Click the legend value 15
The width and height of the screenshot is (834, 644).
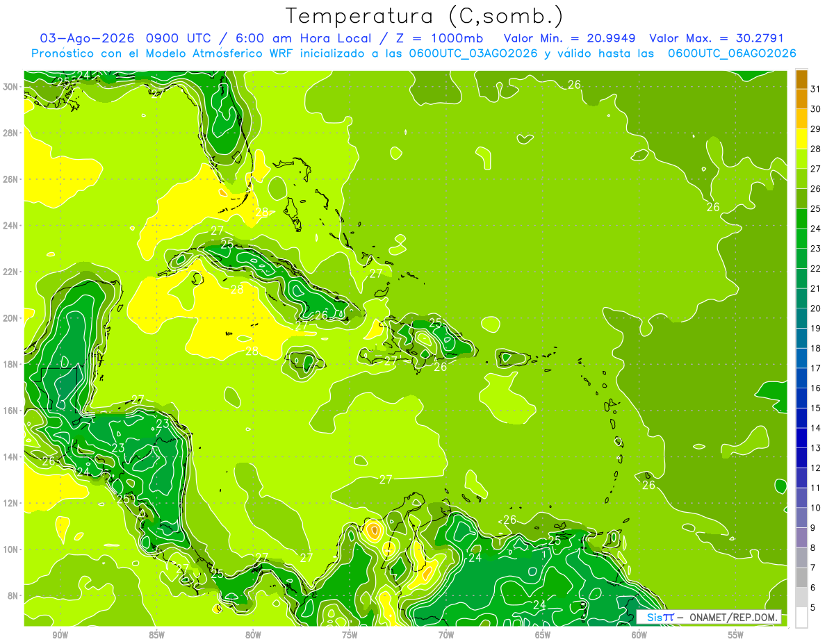coord(816,408)
